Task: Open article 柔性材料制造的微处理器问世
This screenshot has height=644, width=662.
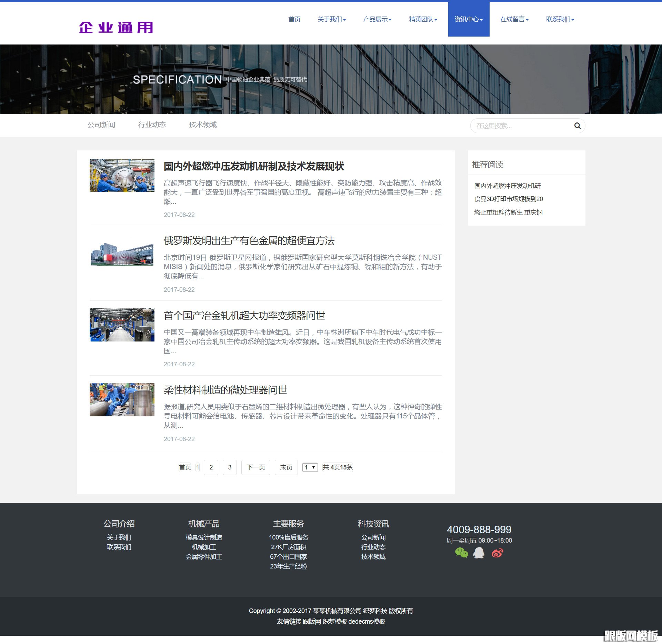Action: (225, 390)
